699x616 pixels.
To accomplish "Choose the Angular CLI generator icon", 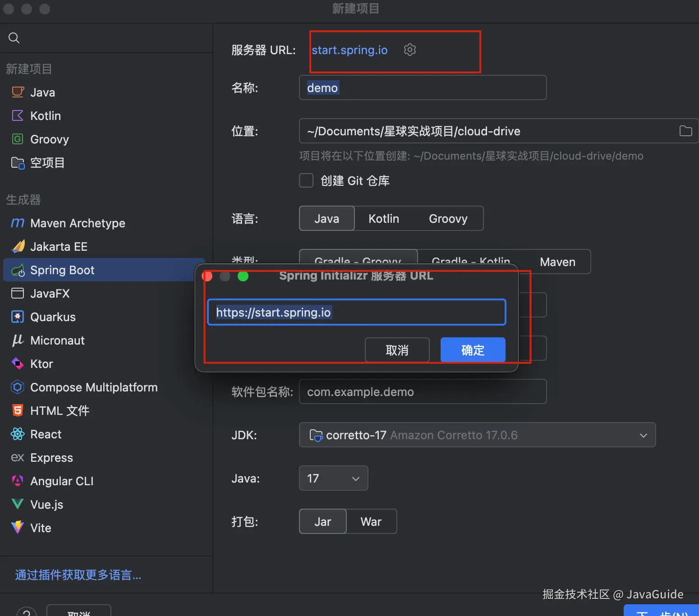I will point(18,481).
